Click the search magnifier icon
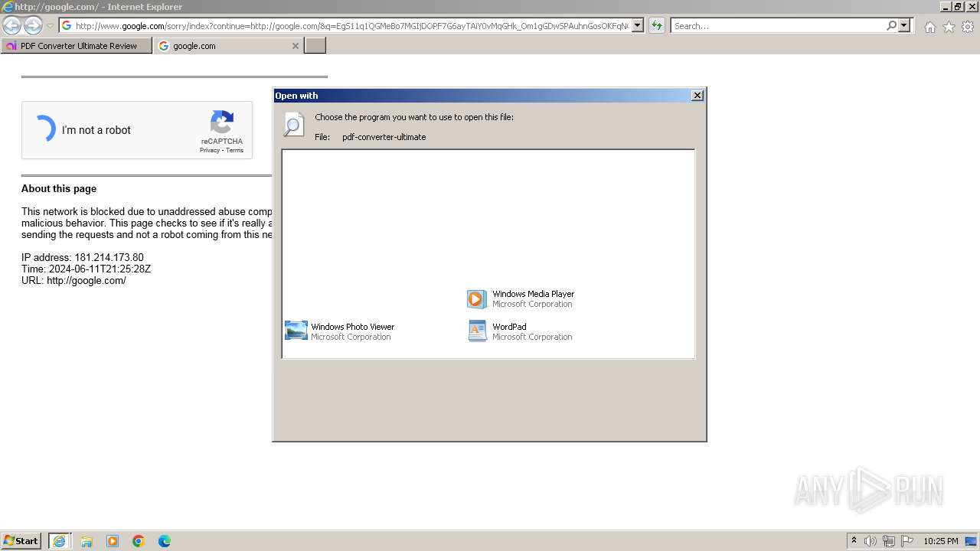Screen dimensions: 980x551 tap(891, 26)
